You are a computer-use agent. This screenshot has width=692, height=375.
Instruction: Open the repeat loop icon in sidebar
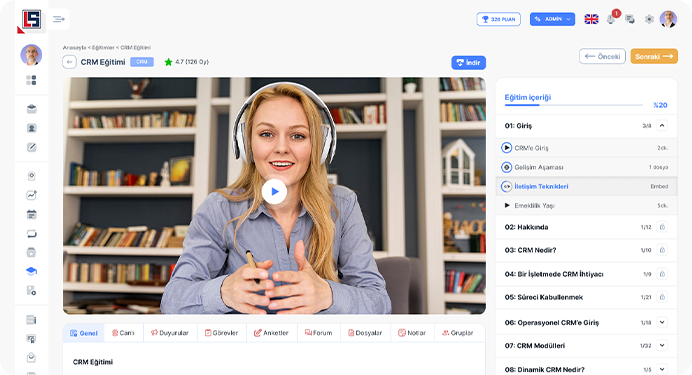(31, 234)
